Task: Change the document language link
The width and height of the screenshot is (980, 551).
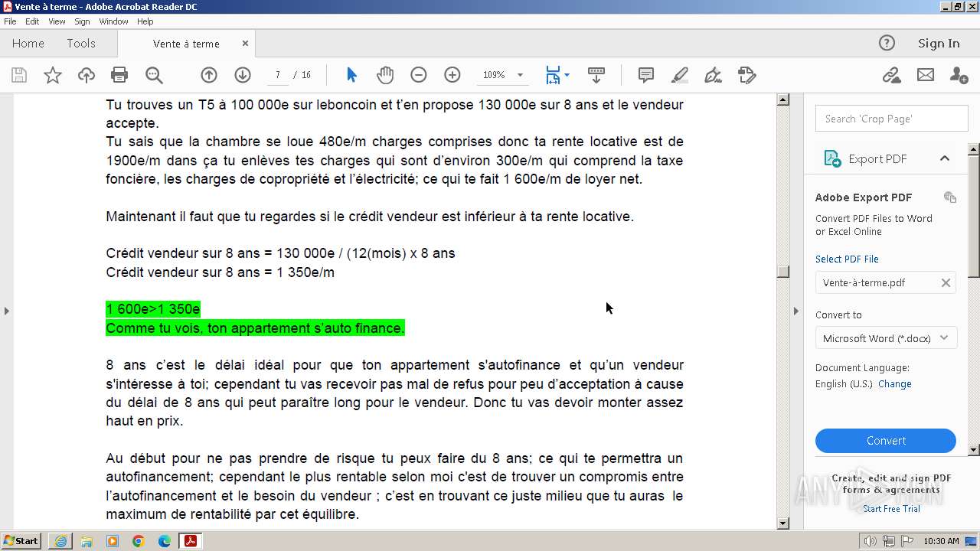Action: (894, 384)
